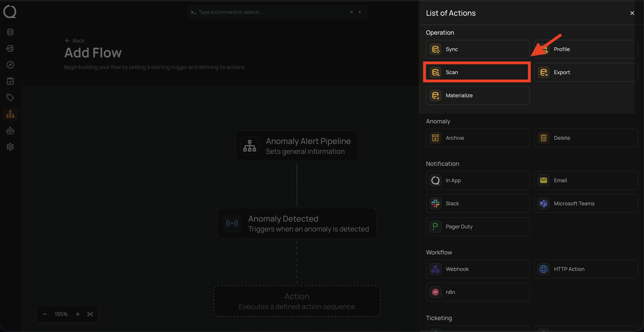Choose the n8n workflow action
The width and height of the screenshot is (644, 332).
478,292
